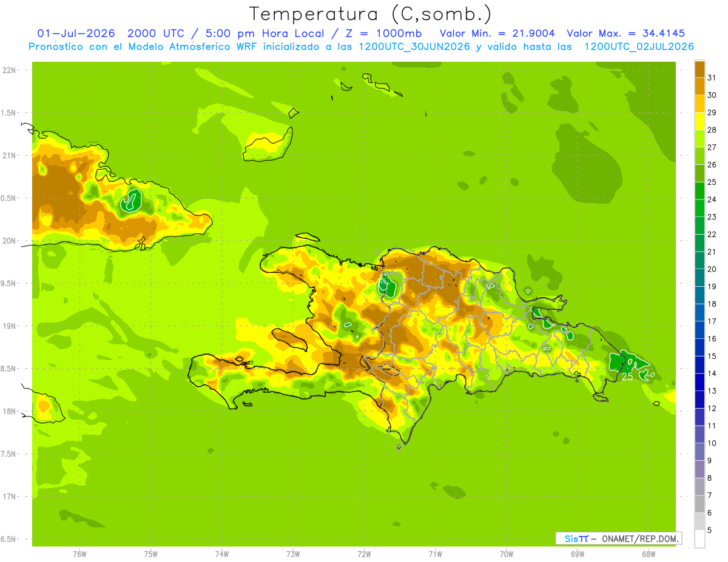Click the '22N' latitude axis label
728x562 pixels.
[10, 70]
